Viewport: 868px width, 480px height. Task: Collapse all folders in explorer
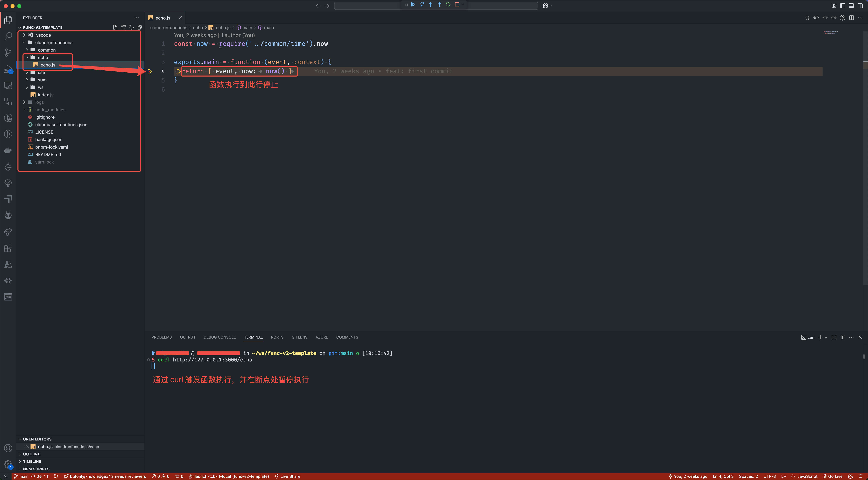pos(140,27)
